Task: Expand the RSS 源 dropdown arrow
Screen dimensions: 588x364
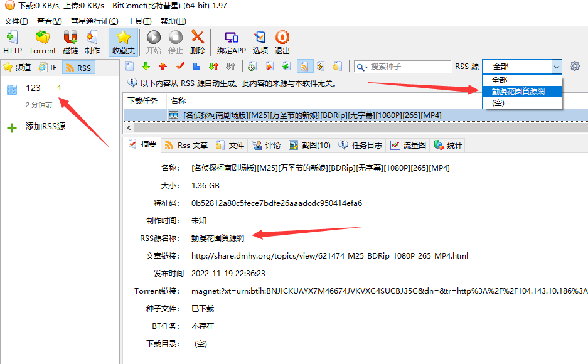Action: tap(557, 67)
